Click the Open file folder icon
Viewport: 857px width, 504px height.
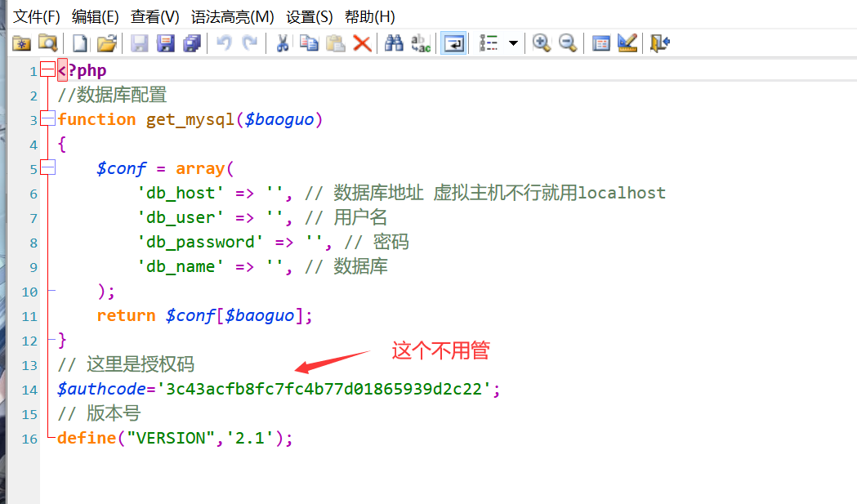(106, 43)
